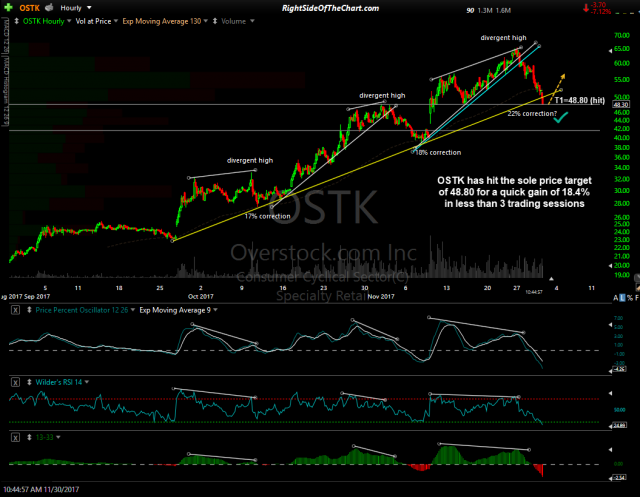Image resolution: width=640 pixels, height=497 pixels.
Task: Click the white triangle marker on time axis
Action: (x=551, y=279)
